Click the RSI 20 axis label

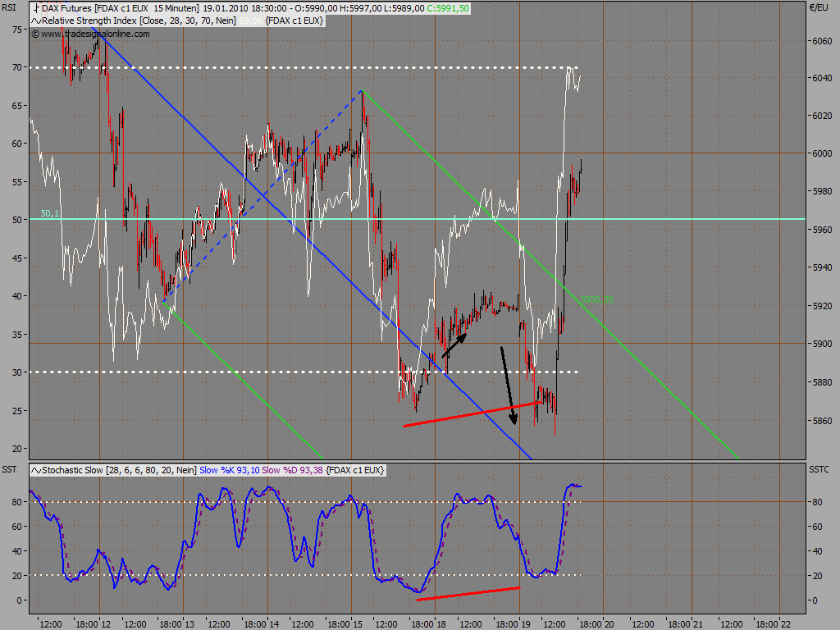tap(17, 449)
